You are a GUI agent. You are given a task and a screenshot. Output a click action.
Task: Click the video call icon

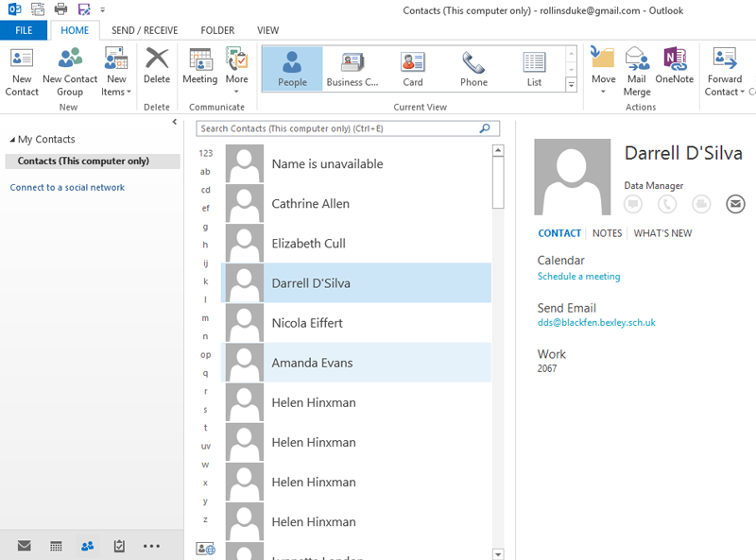click(701, 204)
